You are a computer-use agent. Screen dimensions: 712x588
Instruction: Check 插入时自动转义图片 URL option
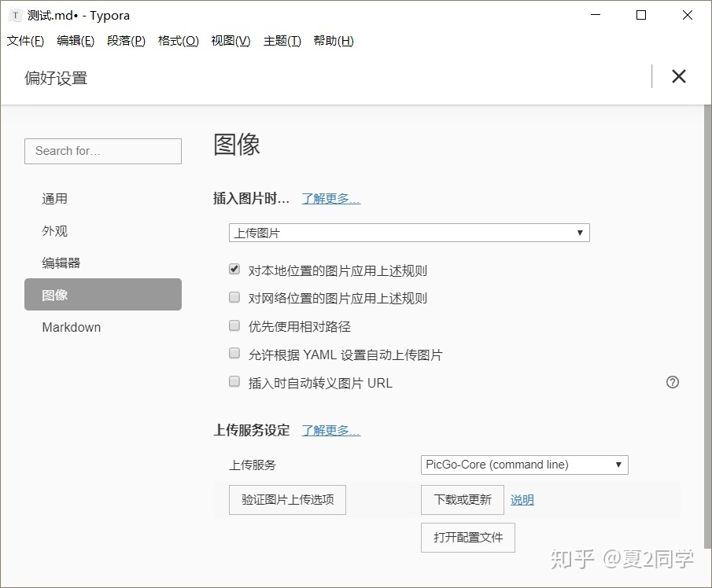(x=234, y=382)
